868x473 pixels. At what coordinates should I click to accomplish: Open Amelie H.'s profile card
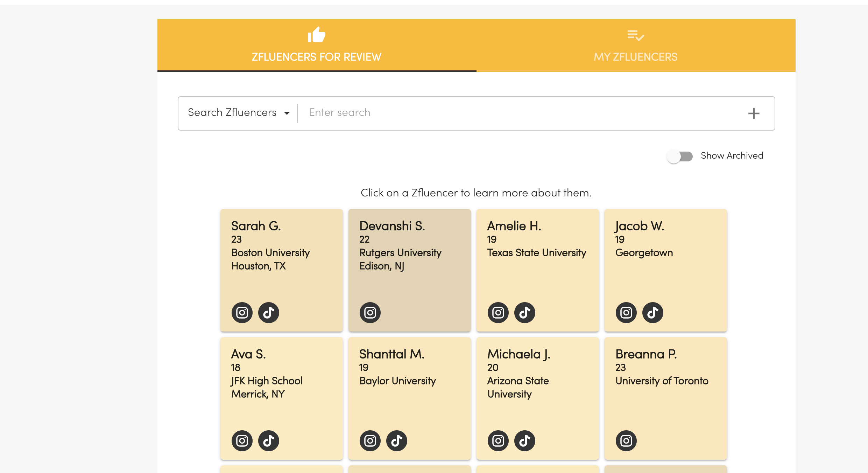(x=538, y=270)
